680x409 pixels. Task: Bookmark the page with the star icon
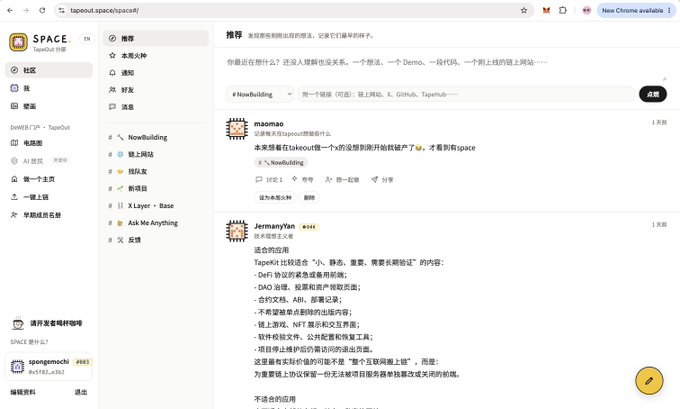[x=524, y=10]
